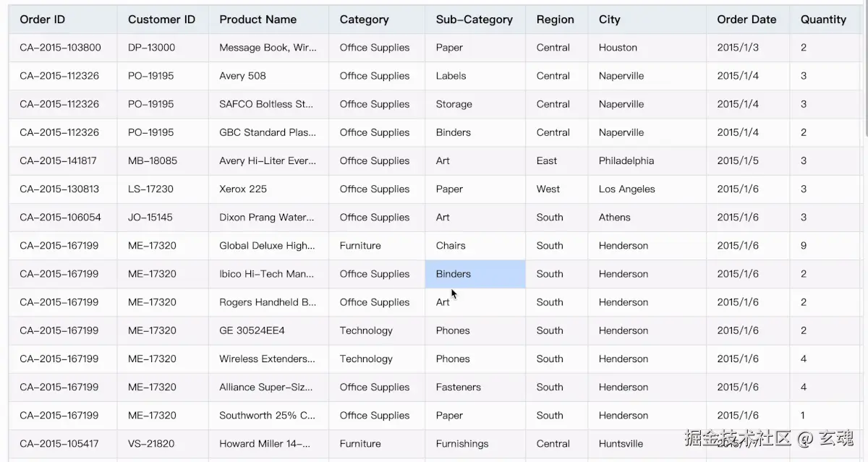Click the Product Name column header
Screen dimensions: 868x462
pyautogui.click(x=258, y=20)
